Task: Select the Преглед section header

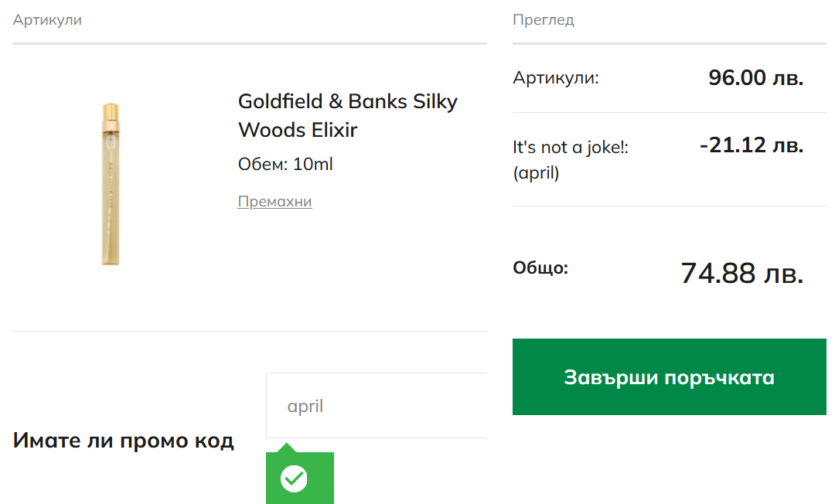Action: coord(543,20)
